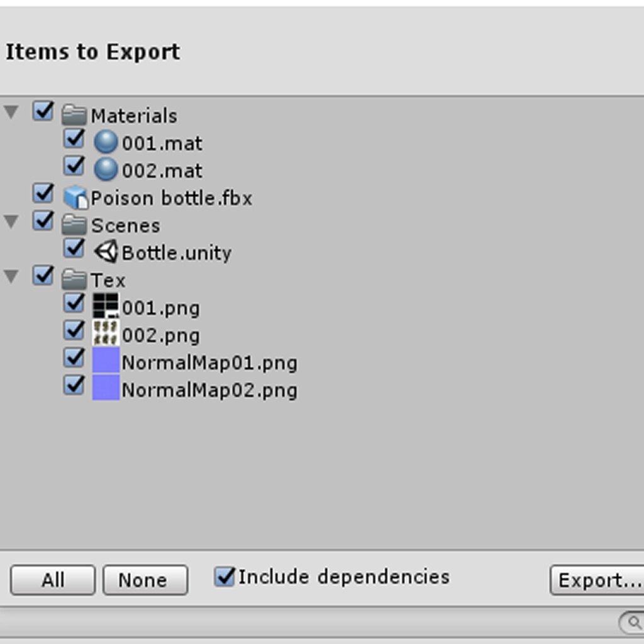Viewport: 644px width, 644px height.
Task: Click the Tex folder icon
Action: (74, 279)
